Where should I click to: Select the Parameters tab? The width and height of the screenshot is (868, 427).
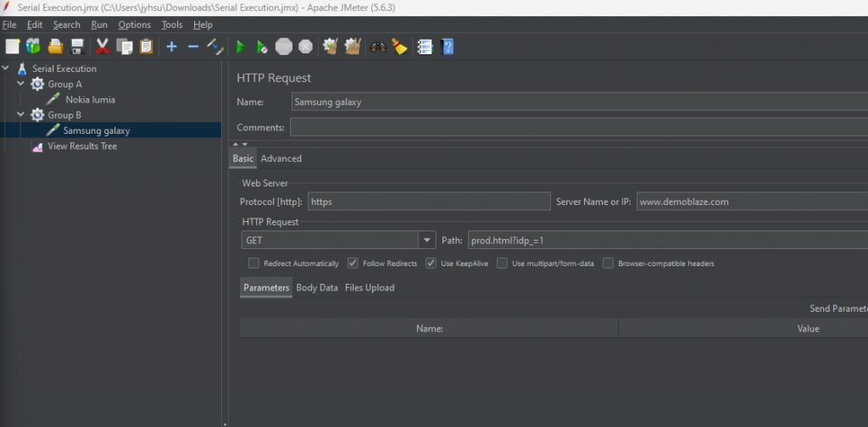click(x=266, y=287)
